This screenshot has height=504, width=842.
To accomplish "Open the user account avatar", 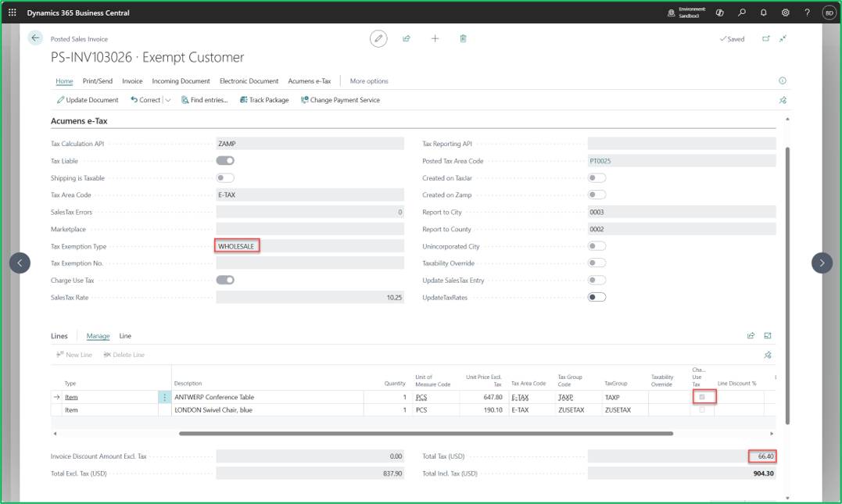I will tap(829, 13).
